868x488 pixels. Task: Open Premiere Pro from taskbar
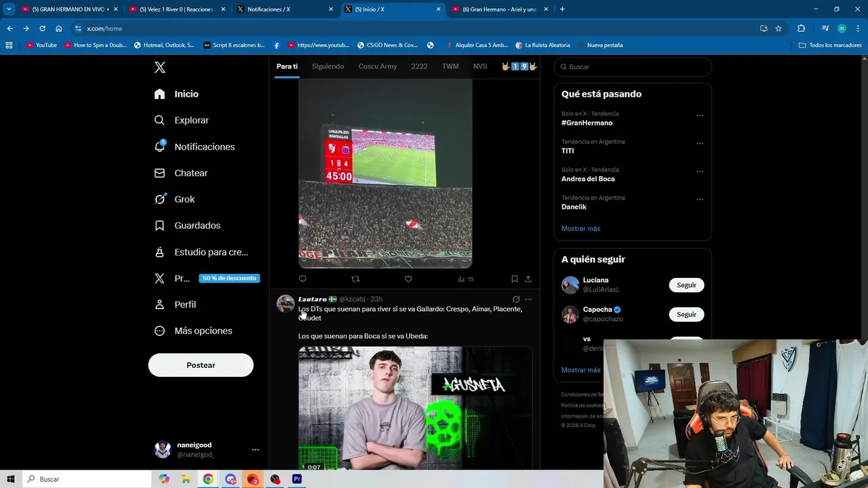tap(297, 479)
